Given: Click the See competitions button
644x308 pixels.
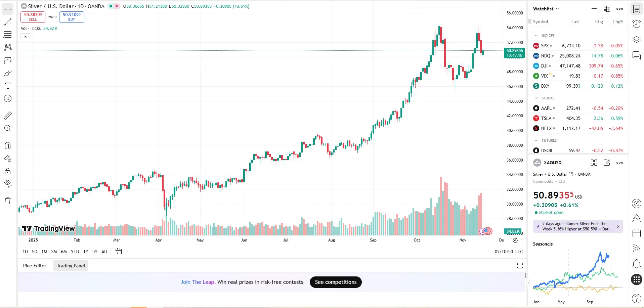Looking at the screenshot, I should point(336,282).
